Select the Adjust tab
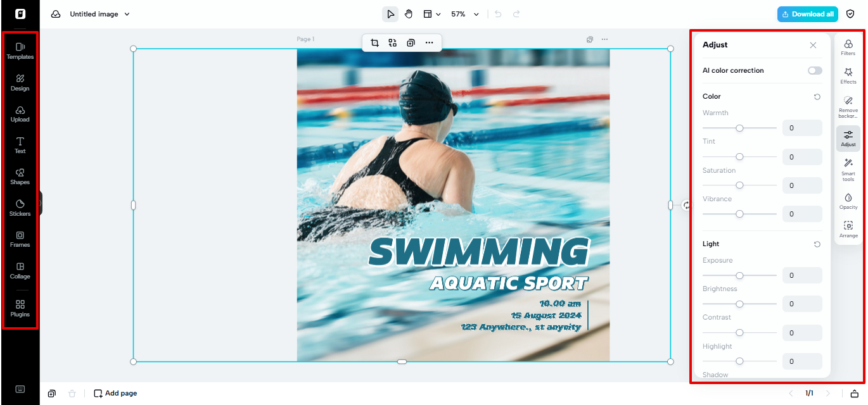This screenshot has height=405, width=868. (x=848, y=137)
